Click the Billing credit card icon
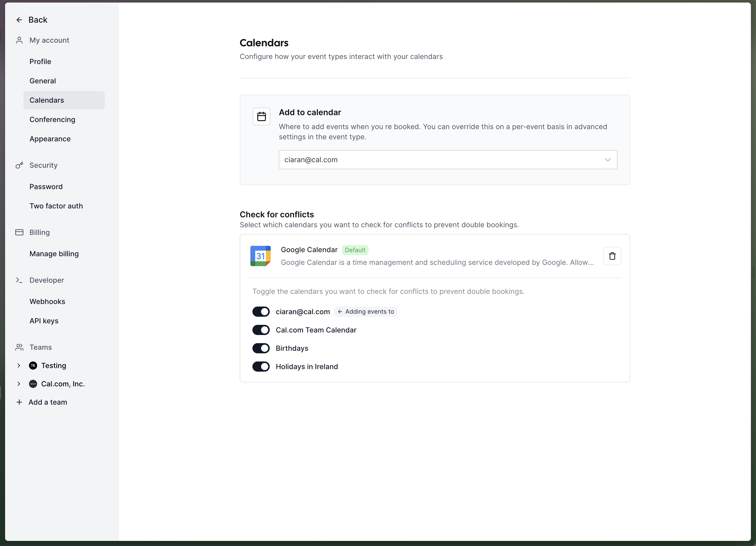 click(19, 232)
